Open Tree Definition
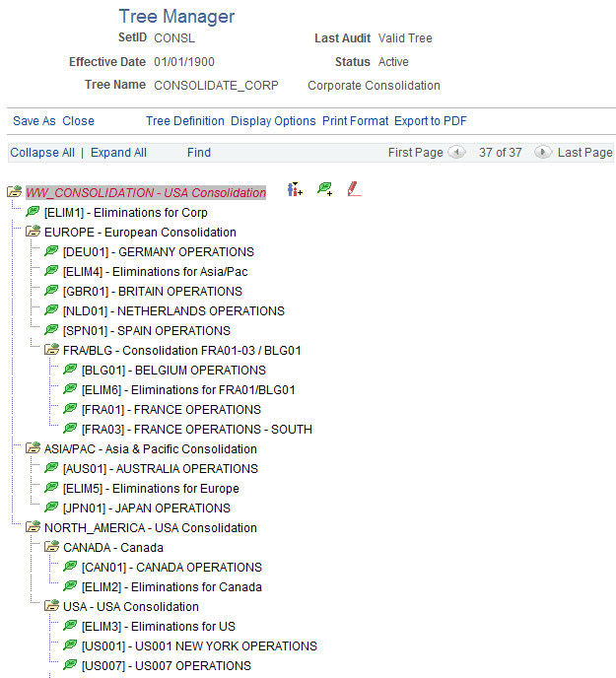Viewport: 616px width, 678px height. tap(185, 121)
